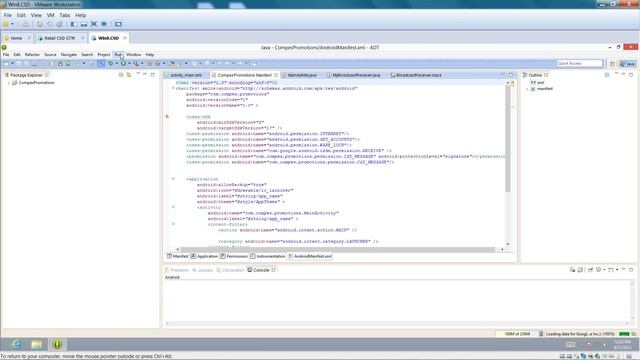
Task: Open the Debug button dropdown arrow
Action: click(x=116, y=64)
